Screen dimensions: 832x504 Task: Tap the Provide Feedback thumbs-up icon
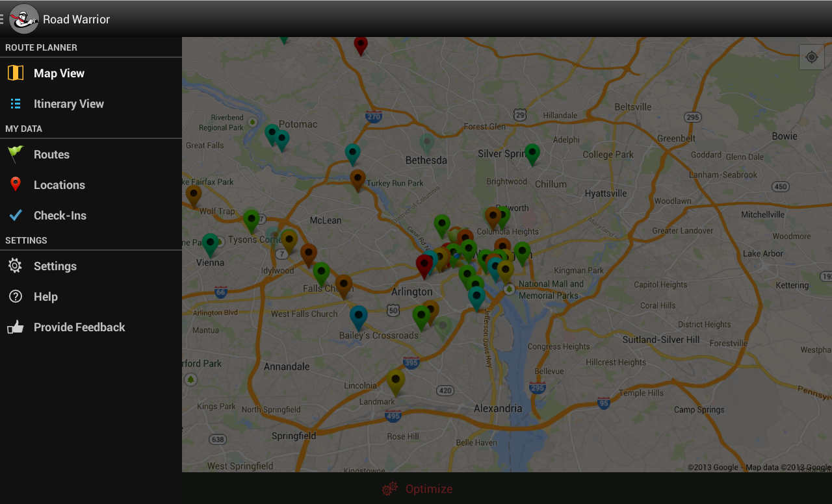pos(14,327)
